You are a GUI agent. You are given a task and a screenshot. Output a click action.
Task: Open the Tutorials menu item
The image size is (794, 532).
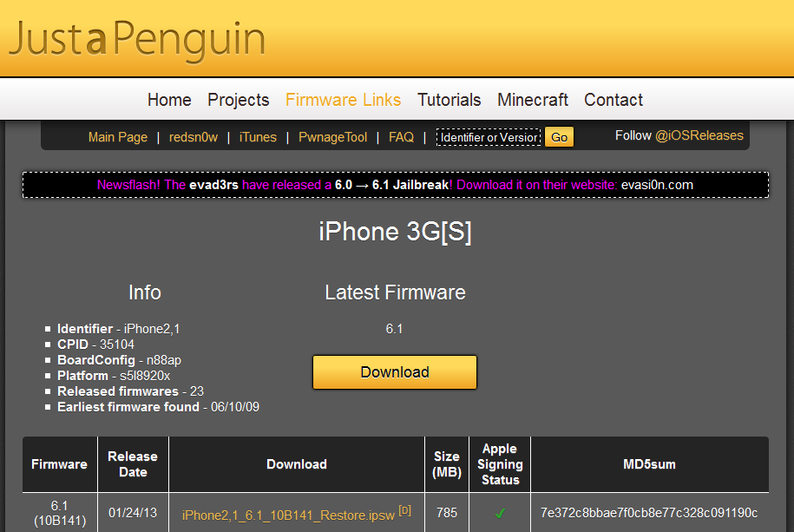449,100
